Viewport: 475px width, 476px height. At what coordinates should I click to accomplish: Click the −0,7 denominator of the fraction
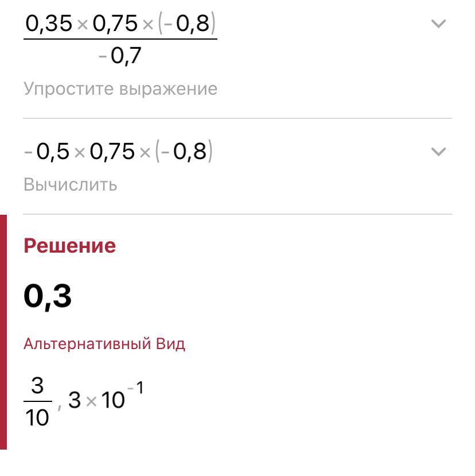click(120, 56)
